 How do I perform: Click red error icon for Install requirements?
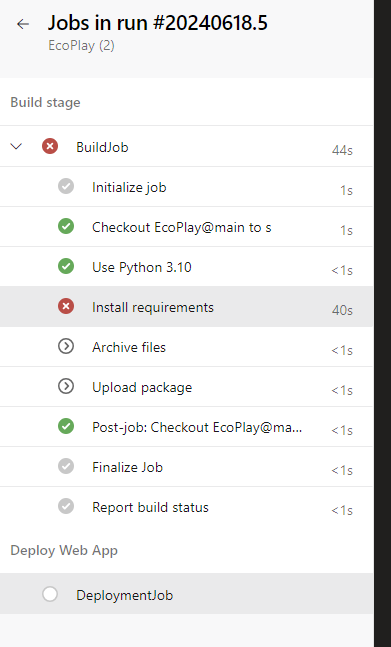coord(66,306)
